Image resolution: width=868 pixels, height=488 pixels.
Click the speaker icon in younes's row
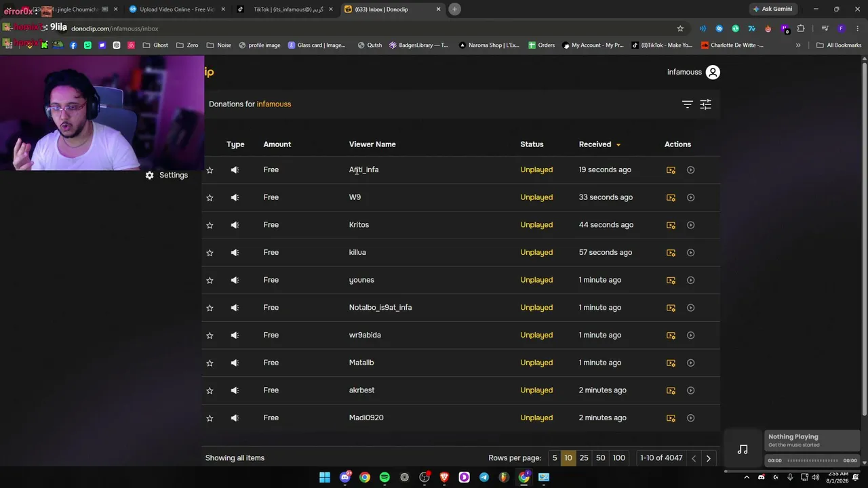pos(235,280)
